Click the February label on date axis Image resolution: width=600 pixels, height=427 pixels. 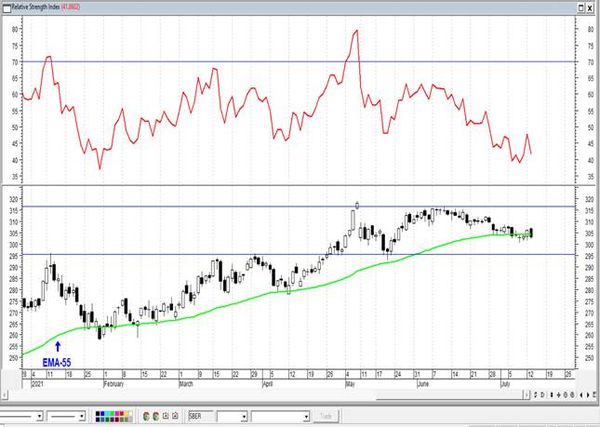[x=114, y=383]
